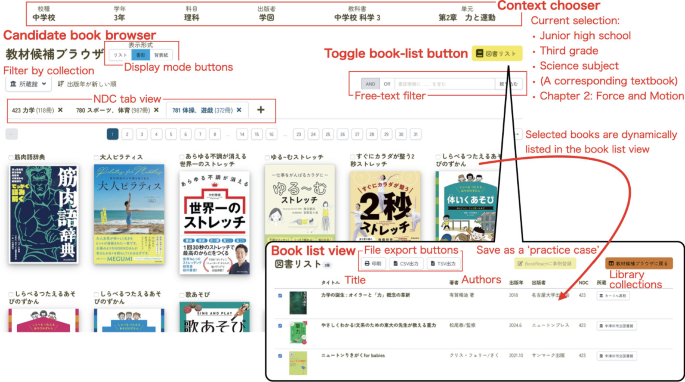Open the 筋肉語辞典 book cover

click(44, 214)
